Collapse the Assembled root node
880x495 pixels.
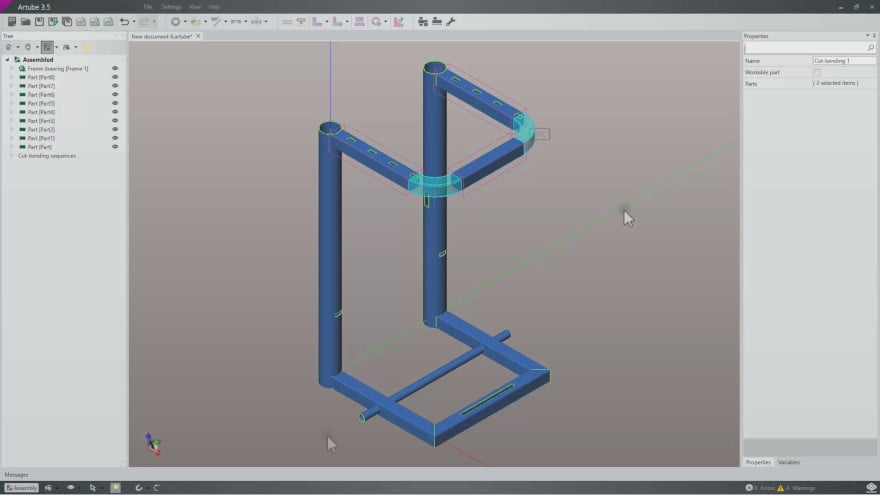click(7, 60)
